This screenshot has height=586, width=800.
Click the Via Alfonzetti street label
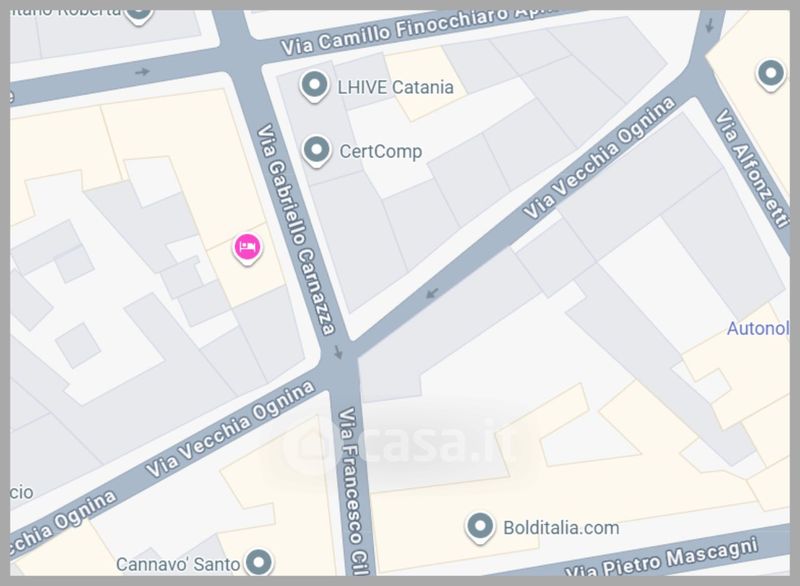[x=751, y=168]
